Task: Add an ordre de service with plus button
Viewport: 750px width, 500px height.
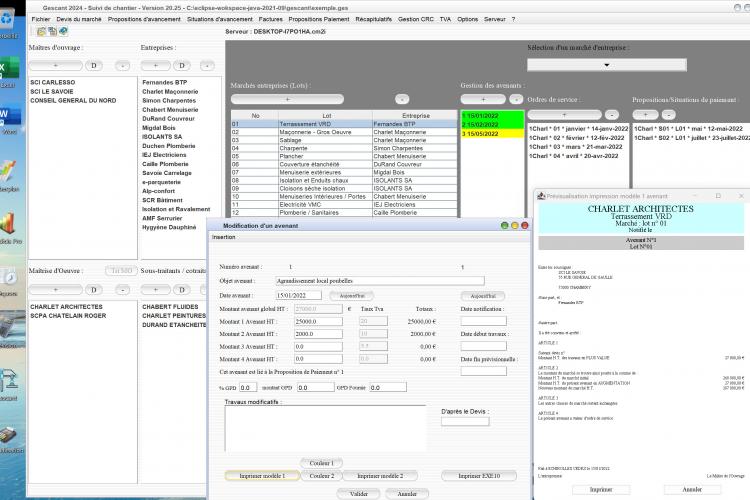Action: tap(564, 115)
